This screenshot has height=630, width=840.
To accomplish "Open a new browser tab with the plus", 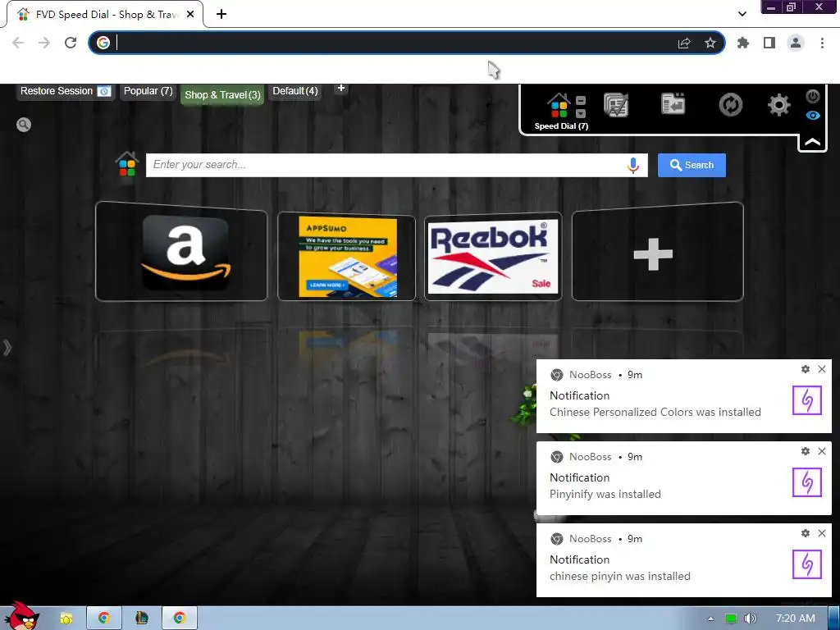I will tap(221, 14).
